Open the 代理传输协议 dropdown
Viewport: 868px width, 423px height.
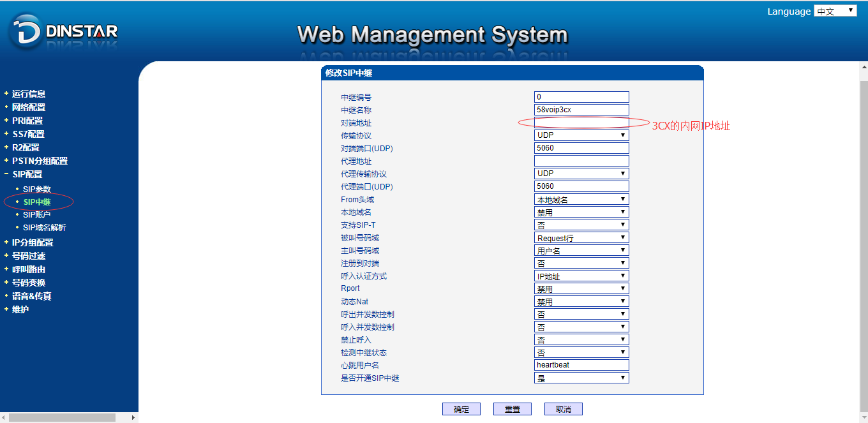(x=581, y=174)
